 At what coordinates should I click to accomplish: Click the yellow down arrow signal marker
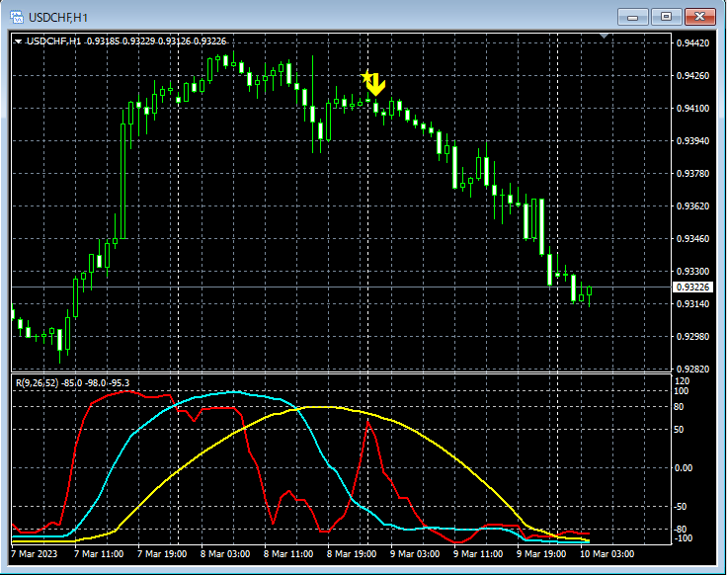click(376, 86)
